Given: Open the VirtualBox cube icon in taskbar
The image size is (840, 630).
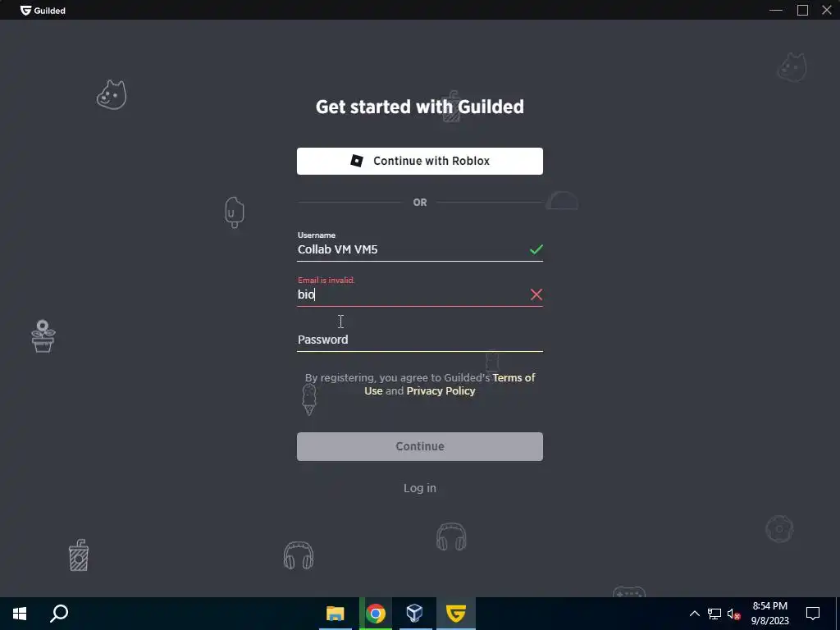Looking at the screenshot, I should [414, 614].
